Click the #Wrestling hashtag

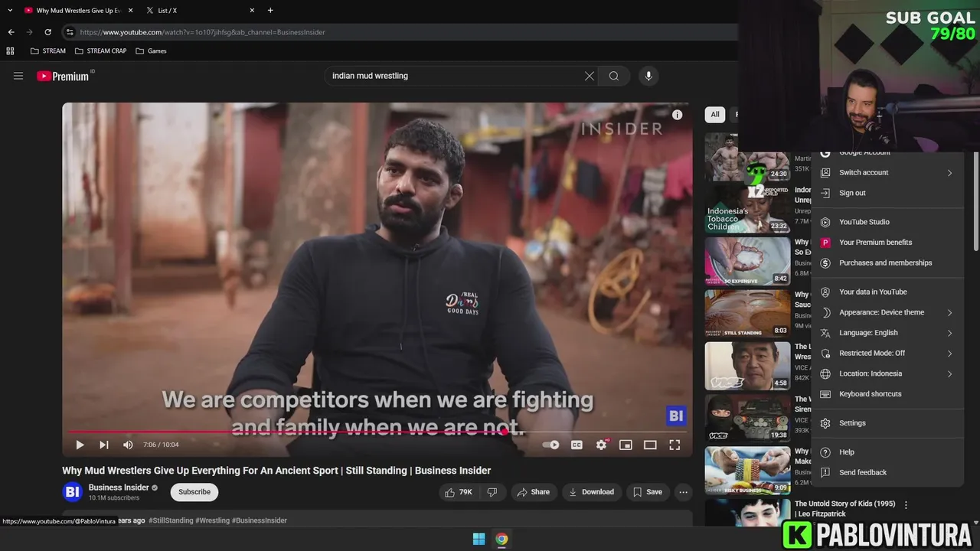point(213,520)
